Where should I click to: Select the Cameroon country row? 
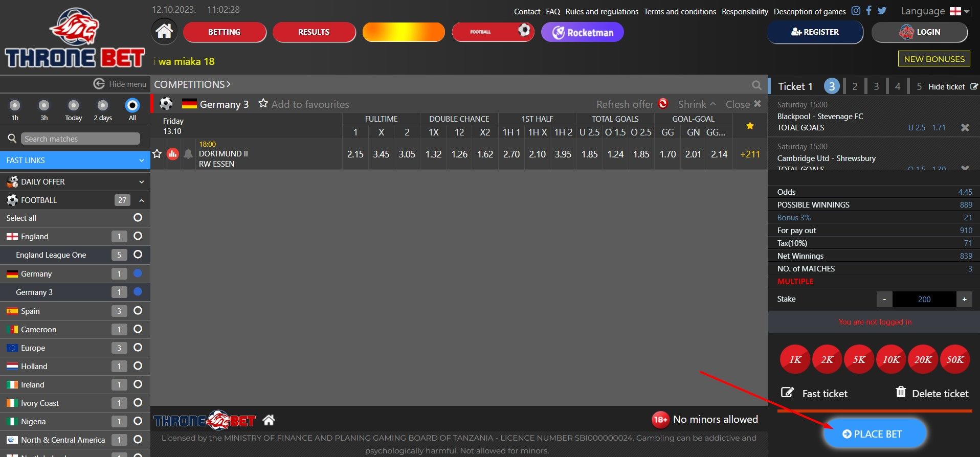point(75,329)
